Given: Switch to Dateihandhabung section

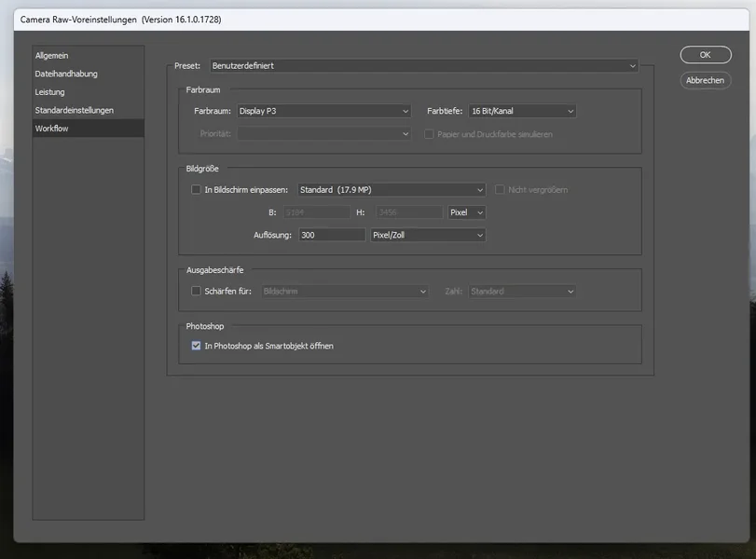Looking at the screenshot, I should click(x=88, y=74).
